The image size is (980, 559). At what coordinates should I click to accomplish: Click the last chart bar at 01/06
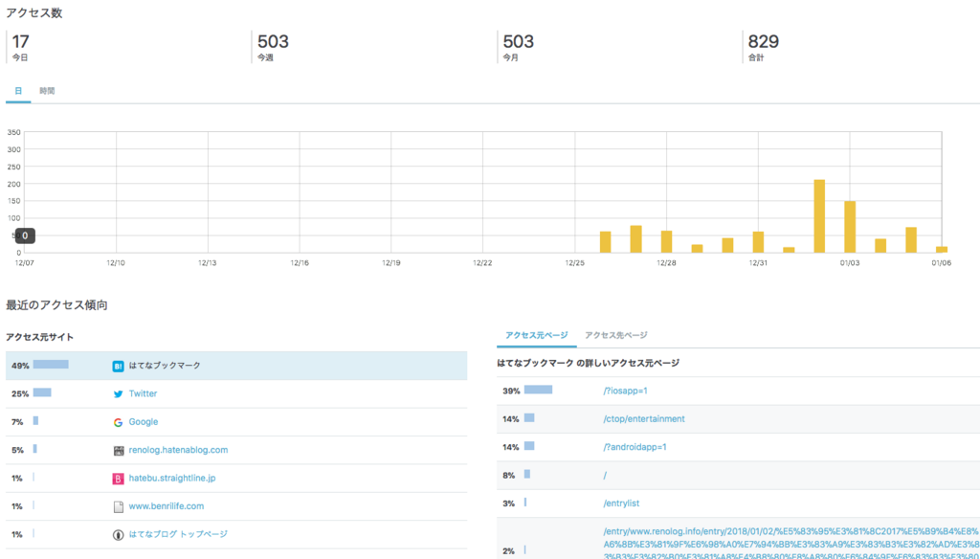942,250
